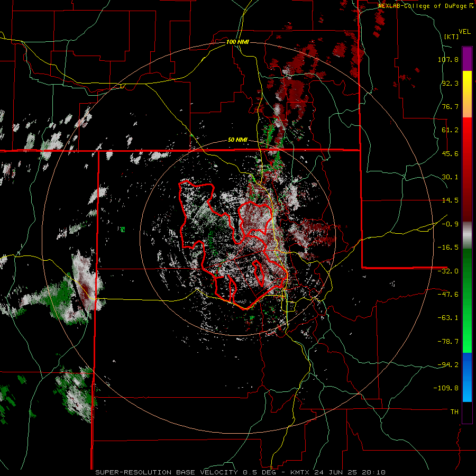Viewport: 476px width, 476px height.
Task: Click the Super-Resolution Base Velocity caption
Action: 241,472
